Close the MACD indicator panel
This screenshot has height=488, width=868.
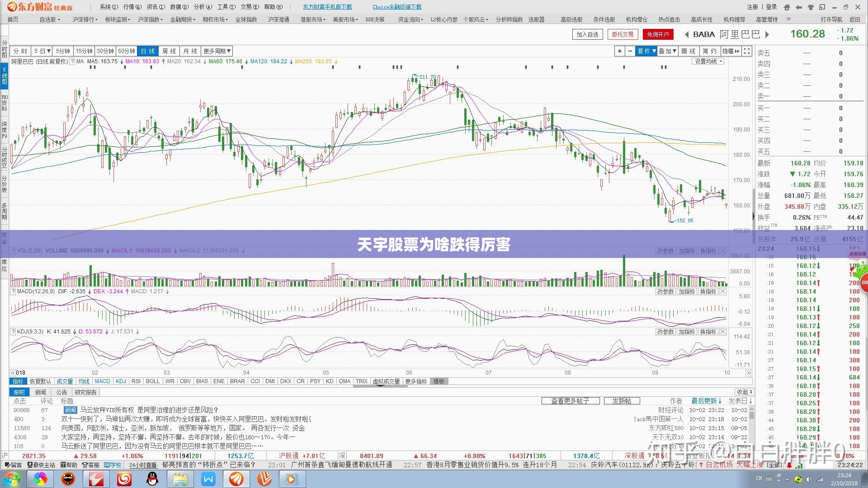tap(723, 291)
